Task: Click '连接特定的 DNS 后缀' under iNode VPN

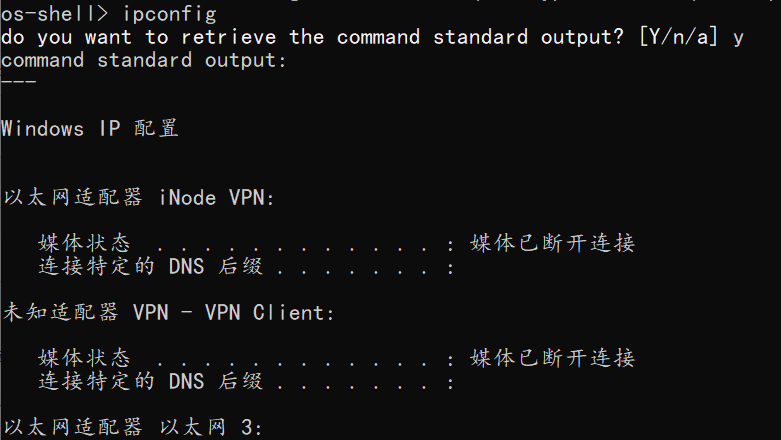Action: point(150,266)
